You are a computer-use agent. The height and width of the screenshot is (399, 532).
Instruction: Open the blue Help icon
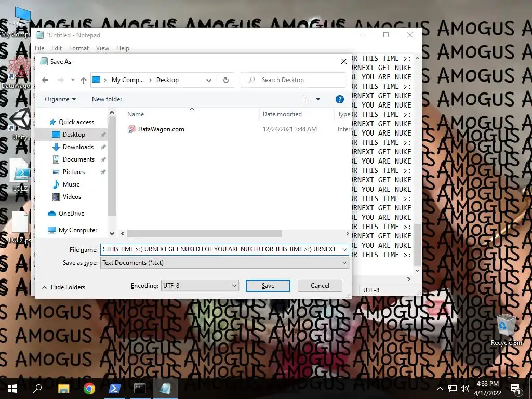point(339,99)
